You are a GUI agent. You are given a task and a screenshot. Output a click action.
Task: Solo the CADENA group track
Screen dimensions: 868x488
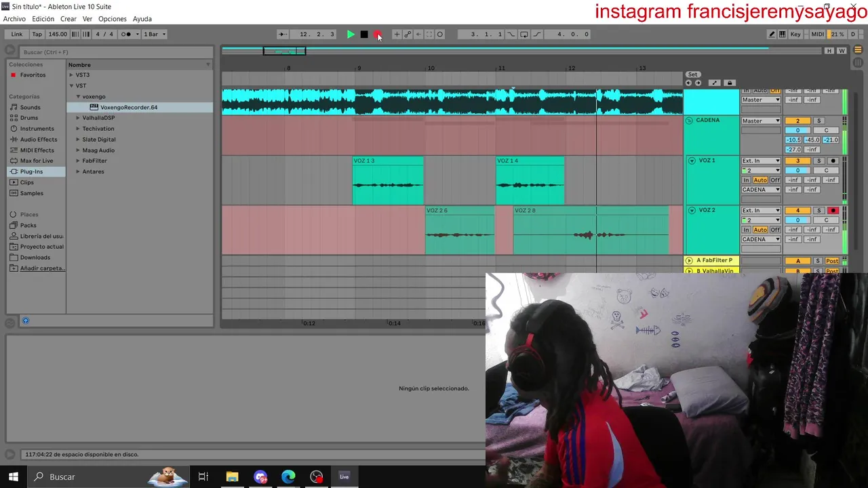click(x=818, y=121)
